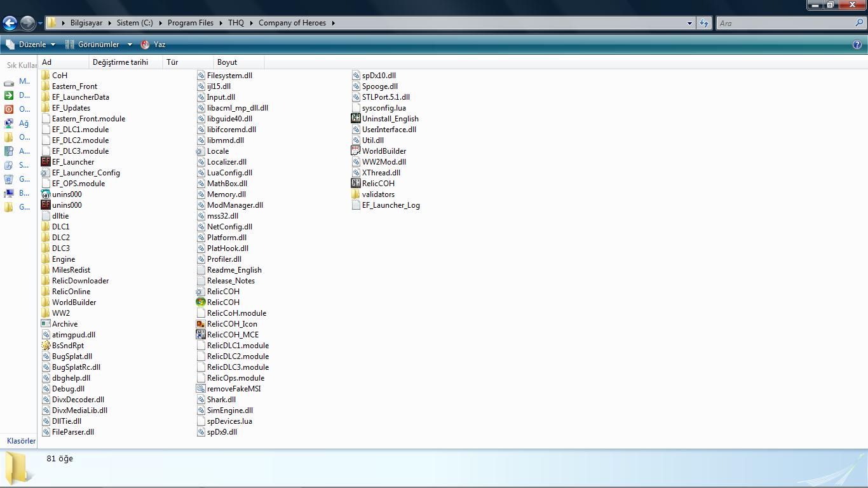Click the removeFakeMSI file icon
868x488 pixels.
[x=201, y=389]
